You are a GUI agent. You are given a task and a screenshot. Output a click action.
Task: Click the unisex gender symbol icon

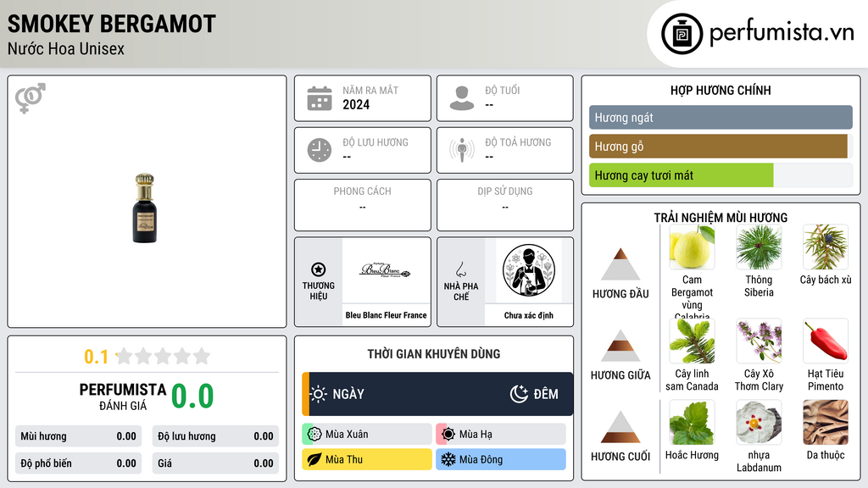pyautogui.click(x=31, y=98)
